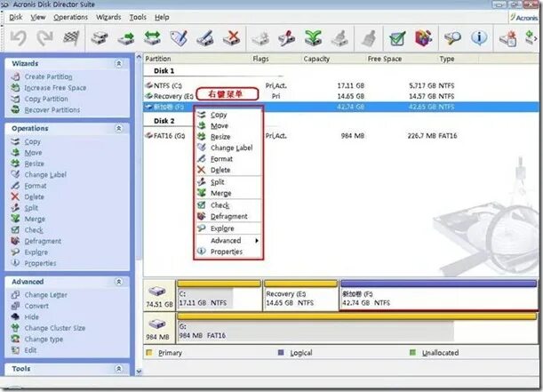Select NTFS (C:) partition row
Viewport: 543px width, 392px height.
click(341, 85)
